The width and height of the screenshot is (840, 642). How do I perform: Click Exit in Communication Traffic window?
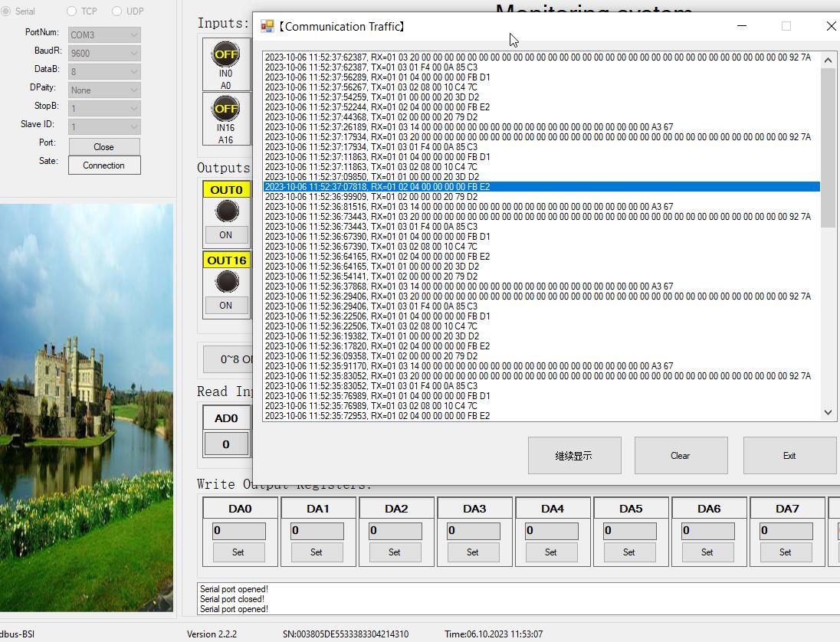(x=789, y=455)
